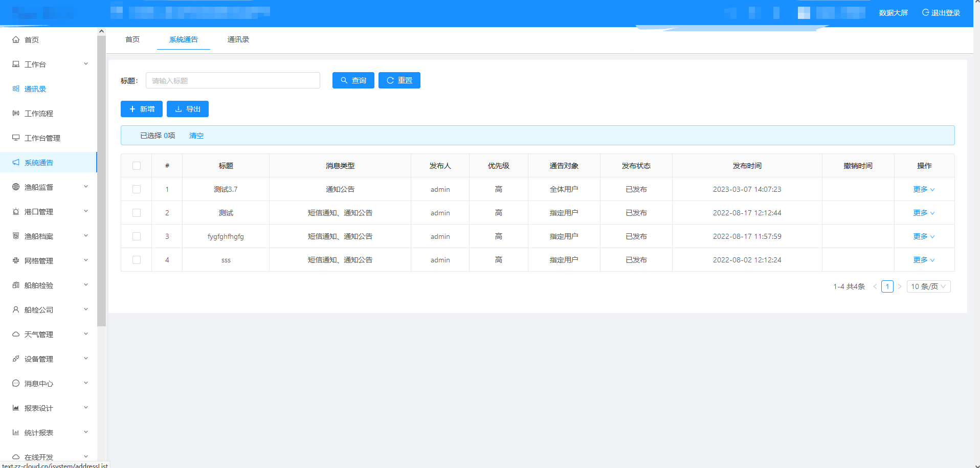Expand the 渔船监督 sidebar menu chevron
Image resolution: width=980 pixels, height=468 pixels.
pos(86,187)
